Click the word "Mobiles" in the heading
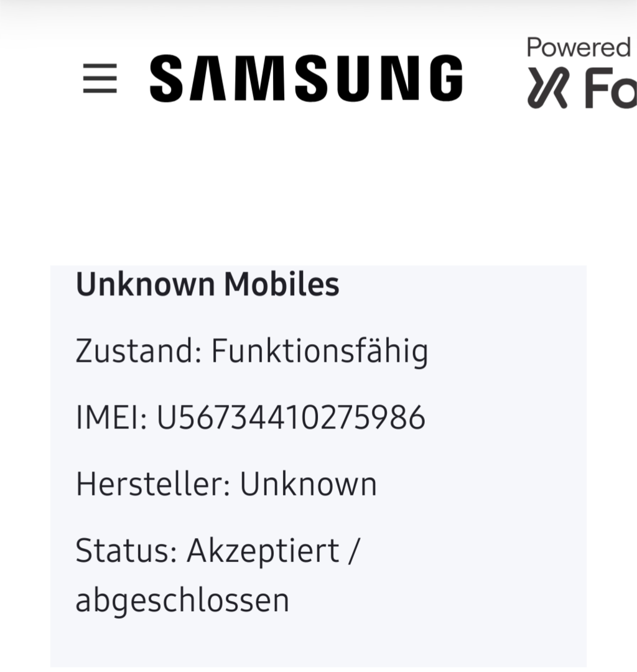The width and height of the screenshot is (637, 672). tap(282, 285)
